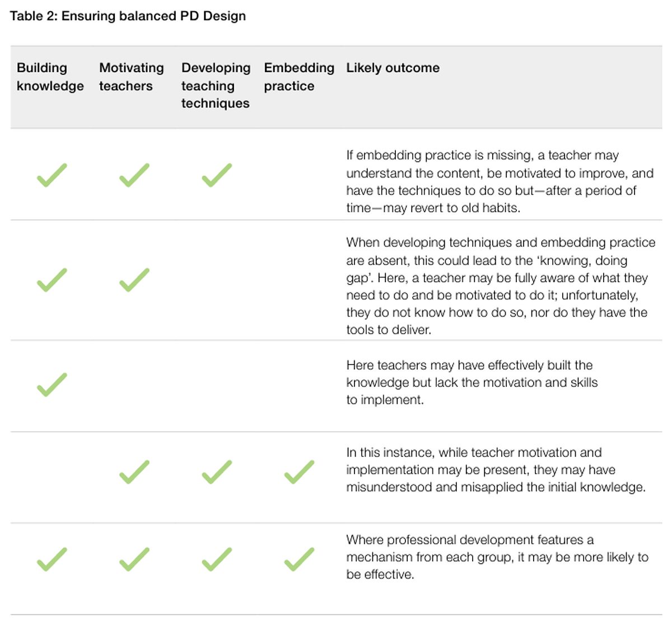Click Building knowledge checkmark in first row

(52, 175)
